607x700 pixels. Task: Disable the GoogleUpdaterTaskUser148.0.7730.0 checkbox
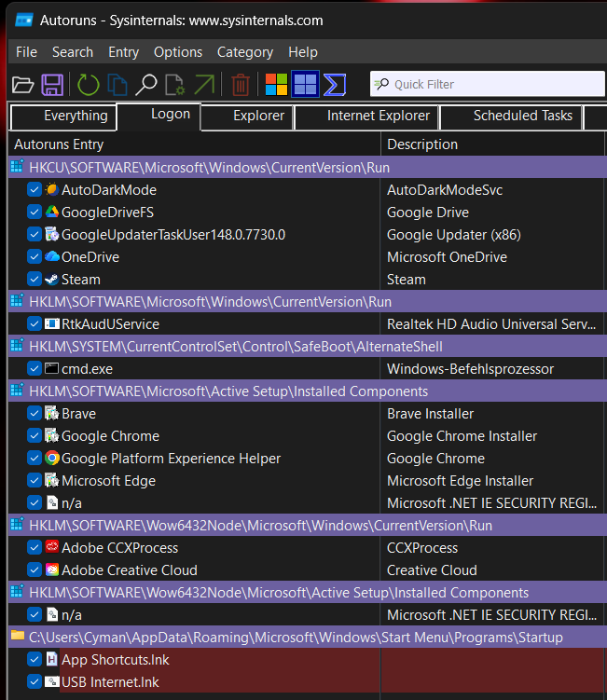34,234
